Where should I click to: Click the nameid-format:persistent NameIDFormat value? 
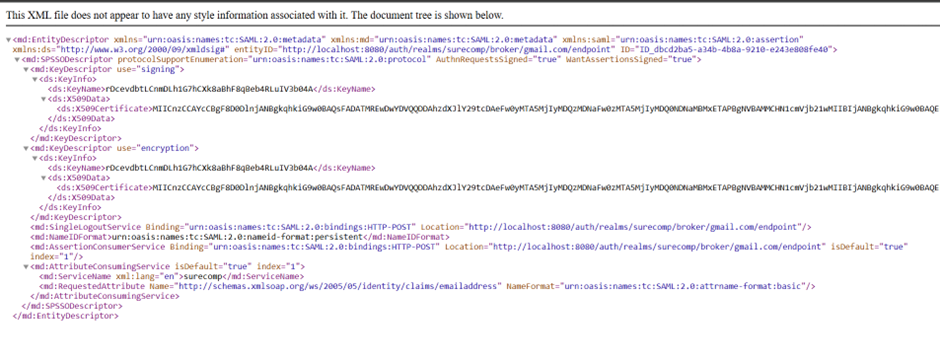[236, 237]
